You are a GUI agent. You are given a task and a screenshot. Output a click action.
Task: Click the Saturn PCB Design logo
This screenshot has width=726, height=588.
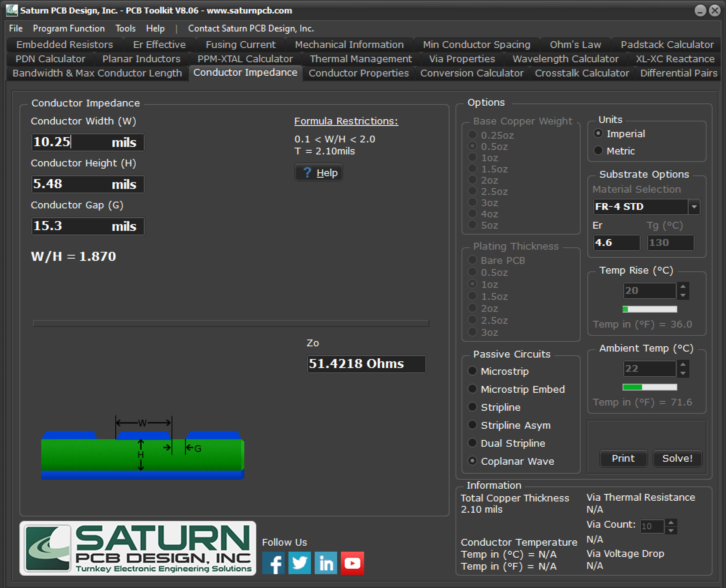coord(139,548)
